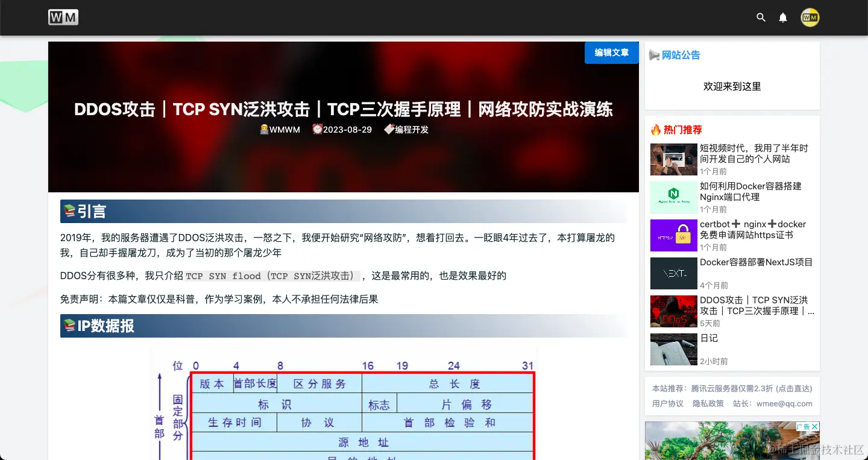Click the certbot nginx docker article title
Viewport: 868px width, 460px height.
point(753,230)
